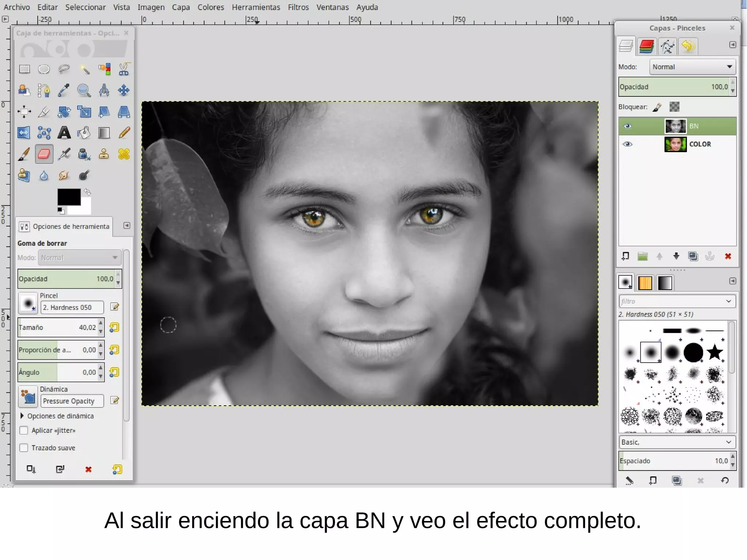Select the Blur/Sharpen droplet tool
This screenshot has height=560, width=747.
pos(44,175)
